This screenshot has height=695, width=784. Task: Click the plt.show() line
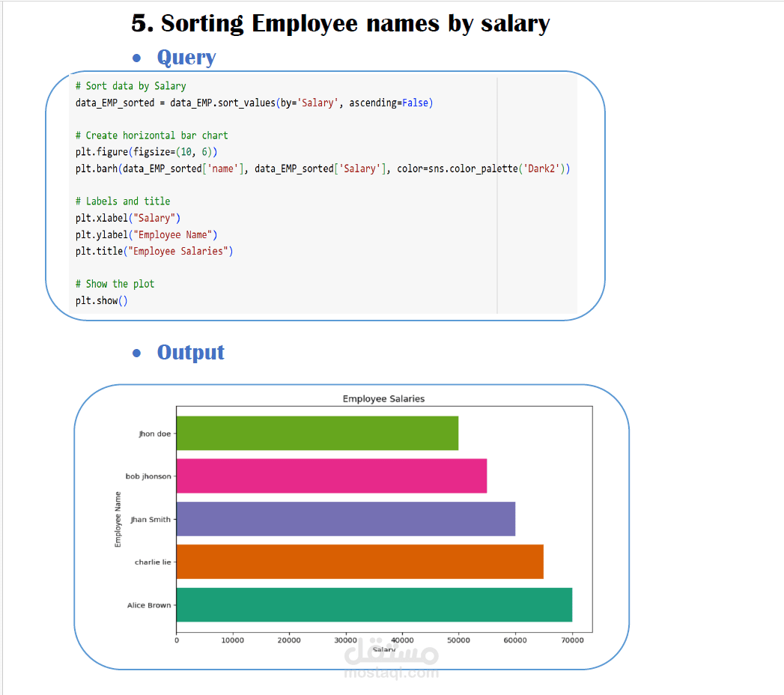(102, 300)
